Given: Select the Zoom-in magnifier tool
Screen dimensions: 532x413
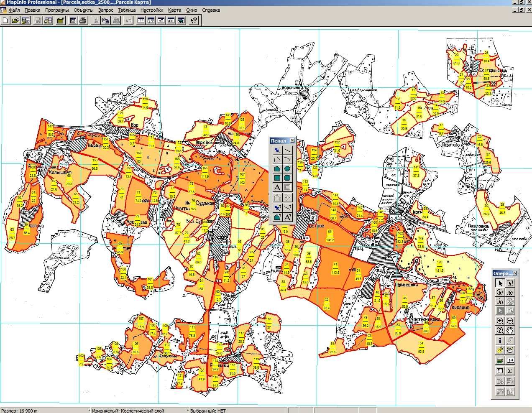Looking at the screenshot, I should pos(500,321).
